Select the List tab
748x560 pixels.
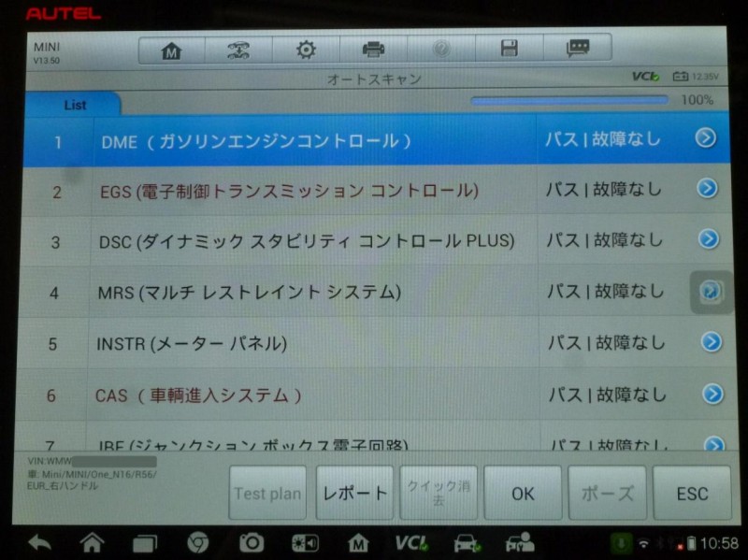(74, 105)
